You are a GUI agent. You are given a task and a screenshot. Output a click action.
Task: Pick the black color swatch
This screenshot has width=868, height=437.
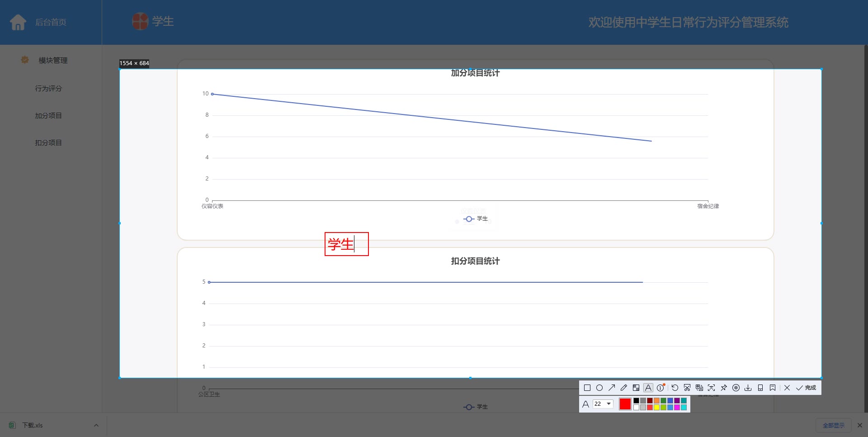pyautogui.click(x=636, y=400)
